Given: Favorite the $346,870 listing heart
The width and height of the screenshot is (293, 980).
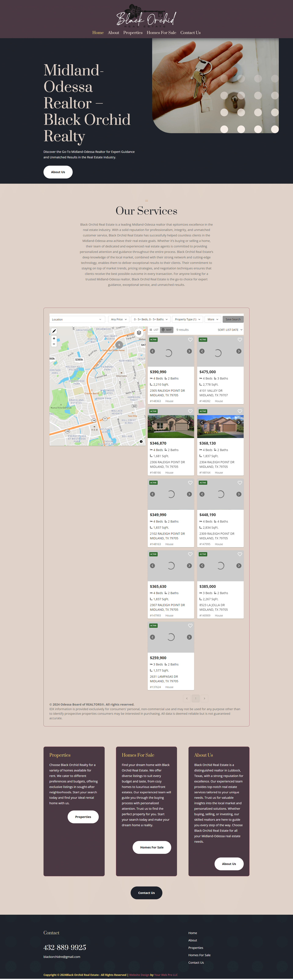Looking at the screenshot, I should pyautogui.click(x=190, y=411).
